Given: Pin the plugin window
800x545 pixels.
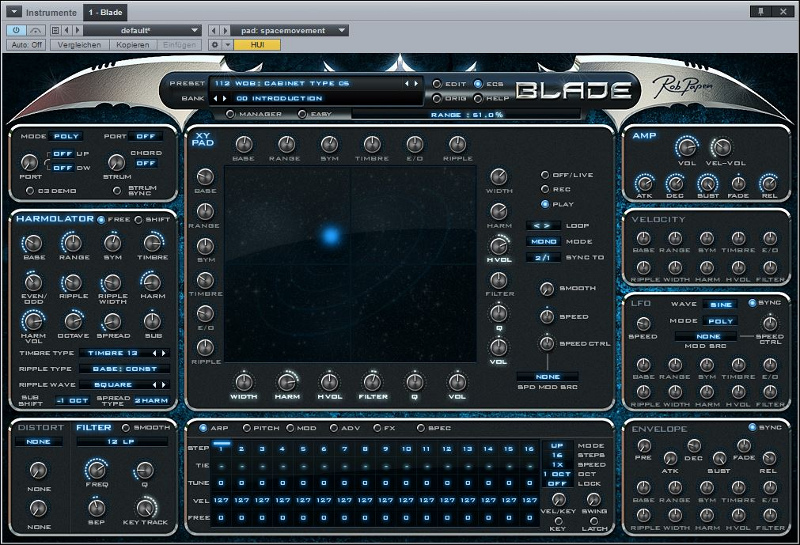Looking at the screenshot, I should pyautogui.click(x=761, y=11).
